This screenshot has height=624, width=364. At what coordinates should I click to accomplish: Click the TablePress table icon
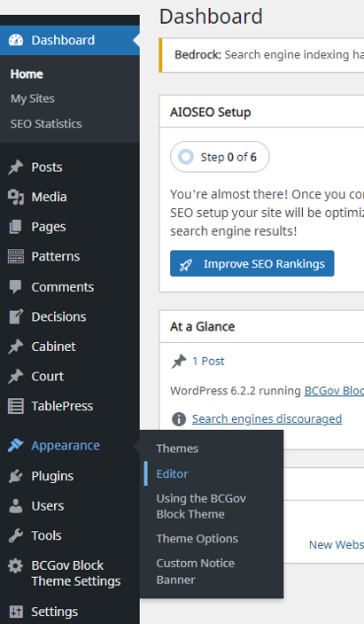click(x=16, y=406)
